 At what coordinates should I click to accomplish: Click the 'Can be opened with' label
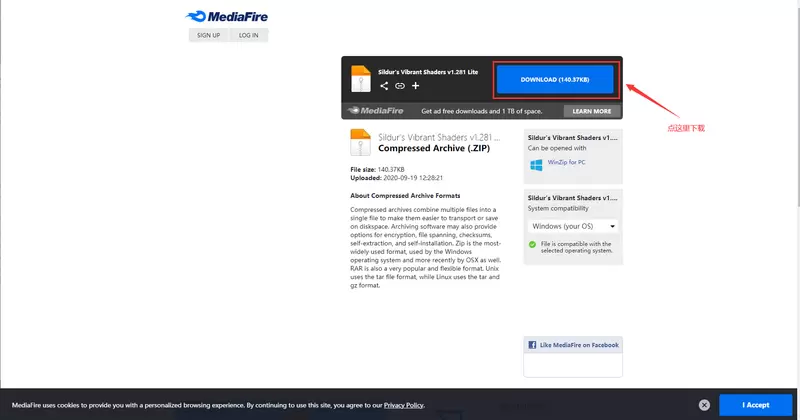point(557,148)
